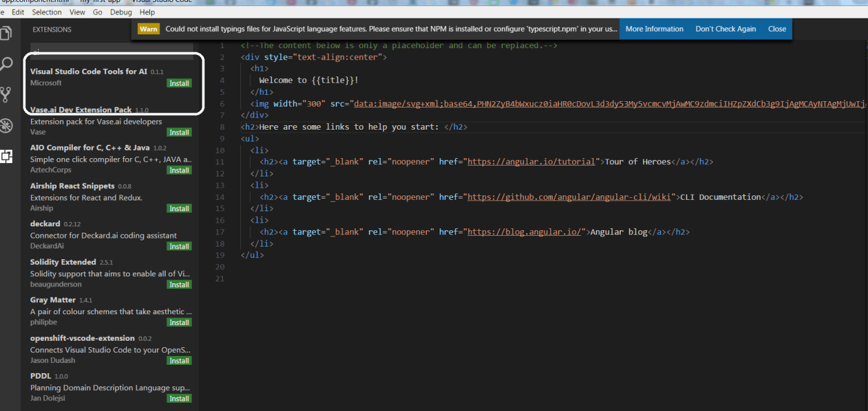Select PDDL extension entry title
868x411 pixels.
(41, 376)
